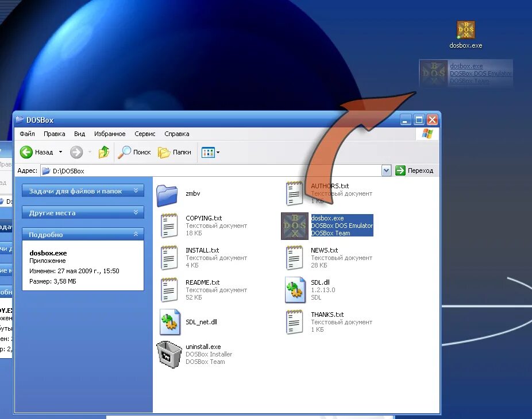Select the INSTALL.txt file icon
The width and height of the screenshot is (532, 419).
tap(169, 257)
